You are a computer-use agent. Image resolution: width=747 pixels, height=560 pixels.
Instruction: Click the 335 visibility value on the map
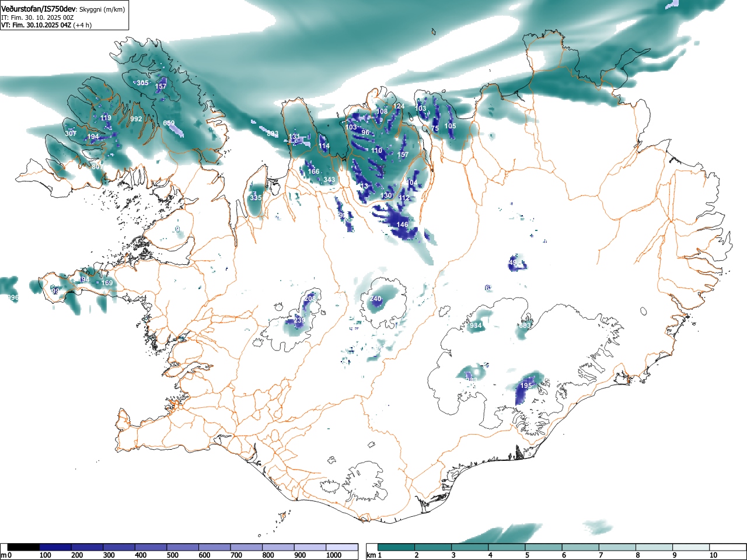click(x=256, y=198)
